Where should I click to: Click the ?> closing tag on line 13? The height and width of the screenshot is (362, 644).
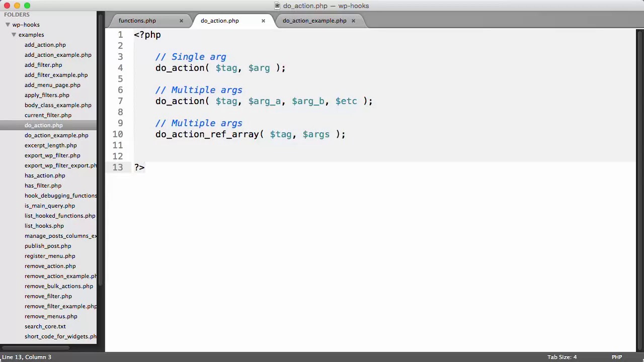pos(139,167)
